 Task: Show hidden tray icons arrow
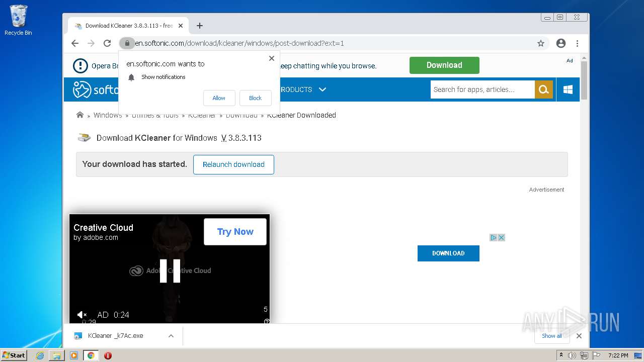coord(561,355)
